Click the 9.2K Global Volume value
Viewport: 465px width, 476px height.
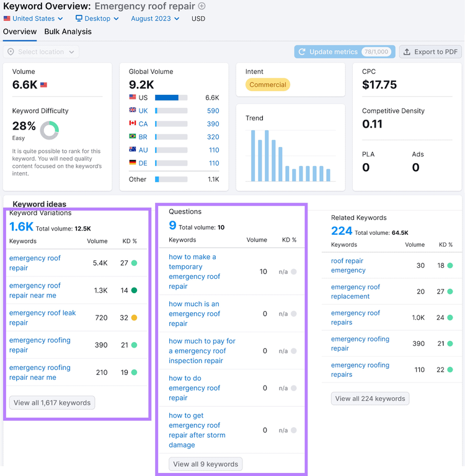click(x=141, y=85)
